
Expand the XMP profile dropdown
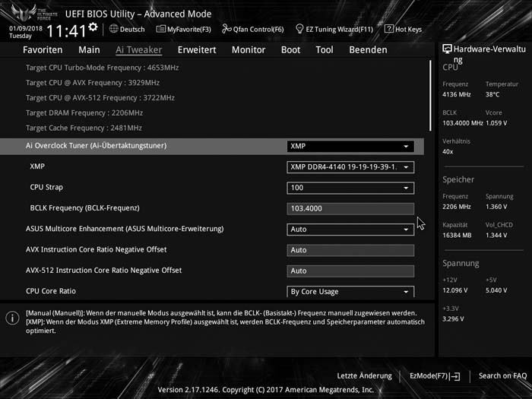[350, 167]
